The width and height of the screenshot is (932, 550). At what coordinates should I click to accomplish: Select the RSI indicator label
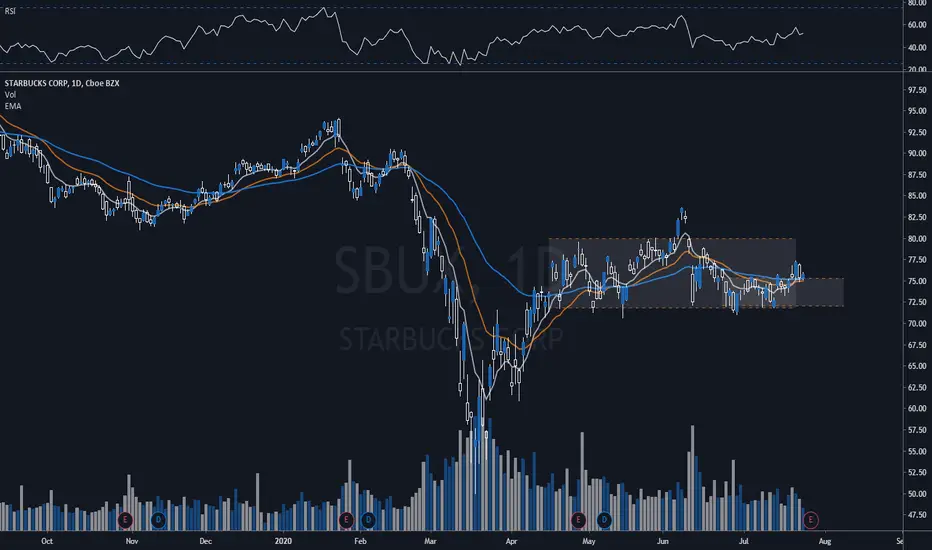[x=10, y=11]
